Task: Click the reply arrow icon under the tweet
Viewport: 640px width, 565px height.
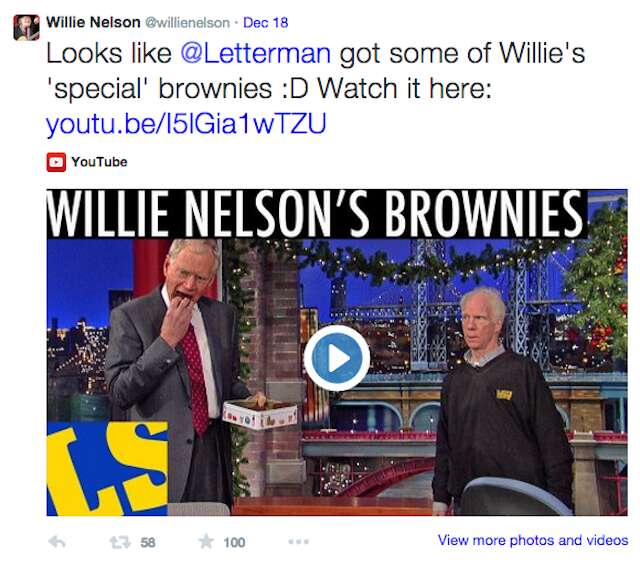Action: point(57,542)
